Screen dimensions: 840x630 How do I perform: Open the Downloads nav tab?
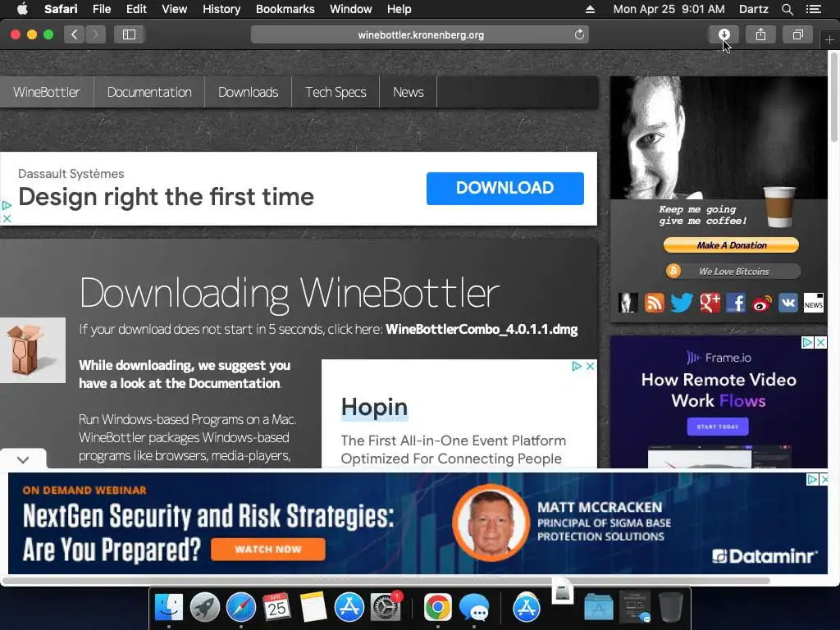(248, 92)
